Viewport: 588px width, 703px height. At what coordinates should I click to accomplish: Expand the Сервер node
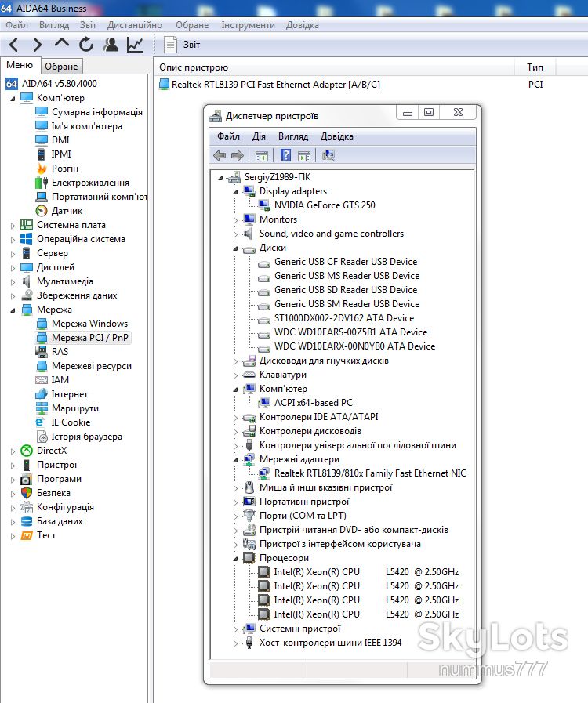coord(13,254)
